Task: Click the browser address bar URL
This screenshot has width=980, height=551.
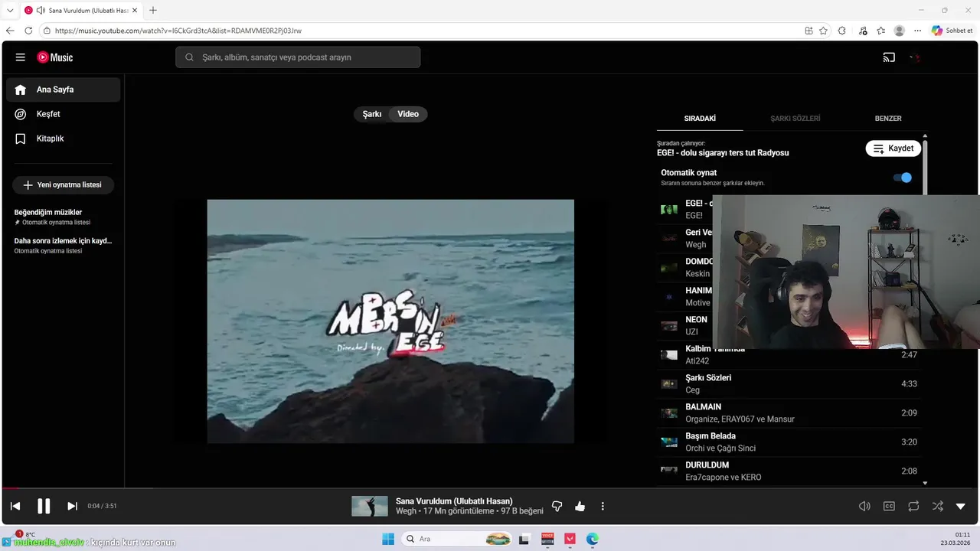Action: (178, 31)
